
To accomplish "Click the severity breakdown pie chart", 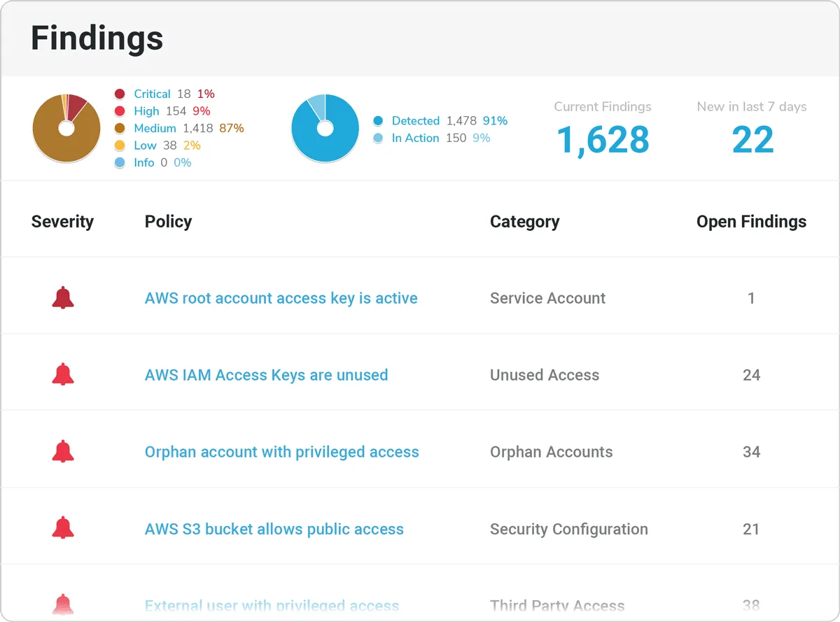I will 66,129.
